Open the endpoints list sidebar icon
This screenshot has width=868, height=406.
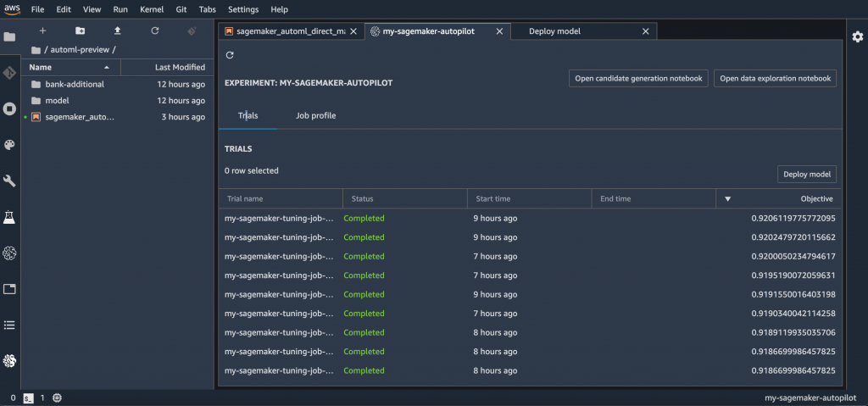[10, 325]
